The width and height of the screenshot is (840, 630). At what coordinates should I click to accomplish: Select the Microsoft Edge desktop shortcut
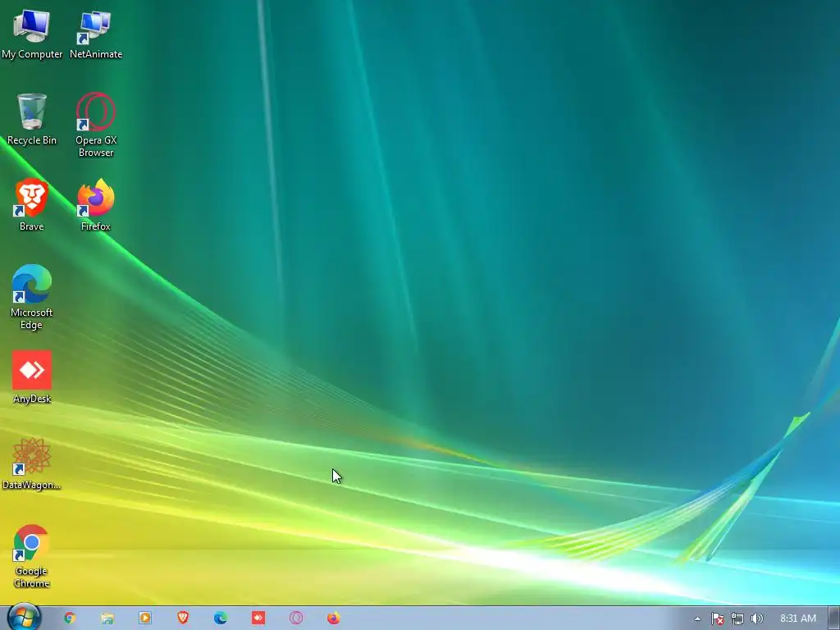[32, 297]
